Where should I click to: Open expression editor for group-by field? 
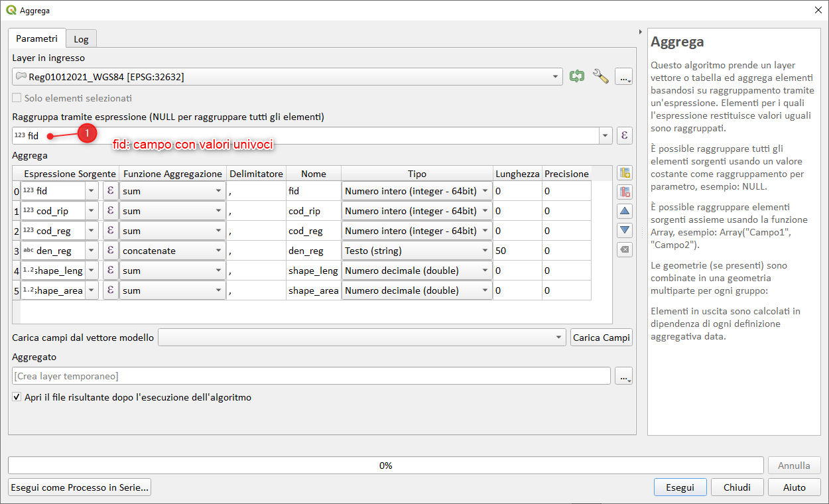point(624,136)
